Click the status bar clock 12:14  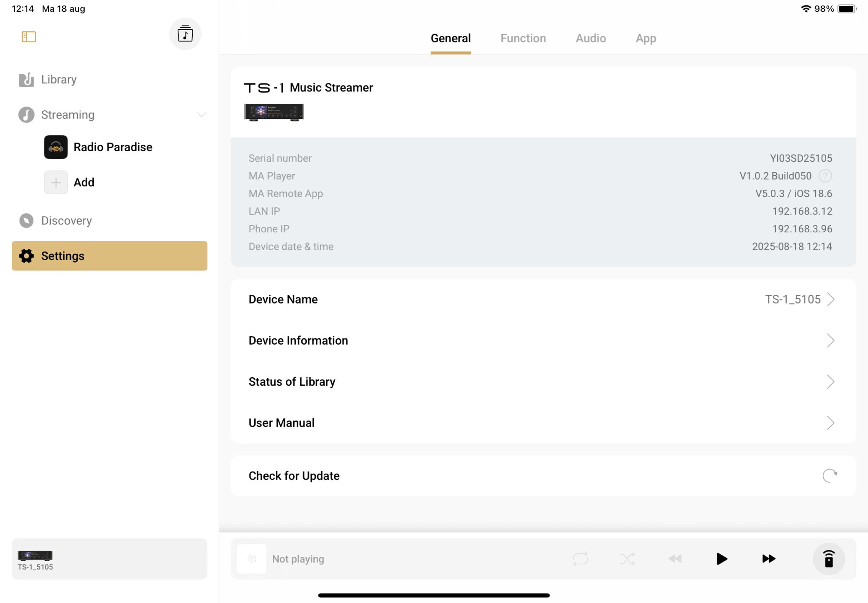click(x=23, y=9)
